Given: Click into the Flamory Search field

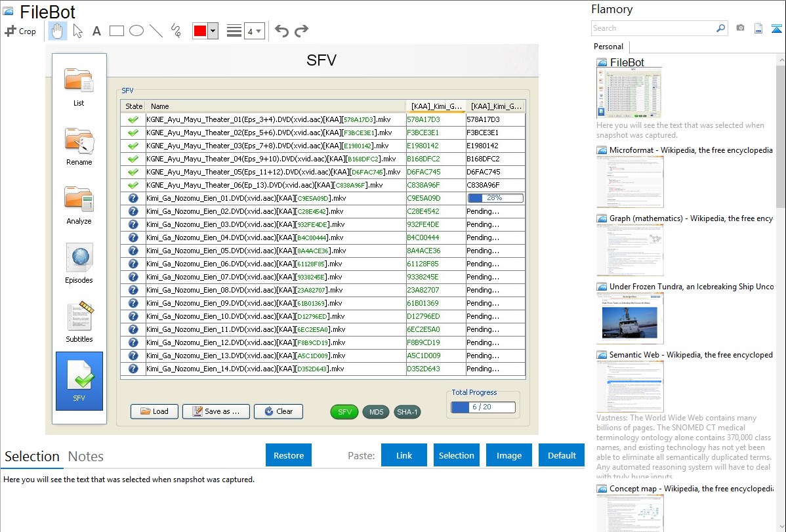Looking at the screenshot, I should [x=653, y=28].
